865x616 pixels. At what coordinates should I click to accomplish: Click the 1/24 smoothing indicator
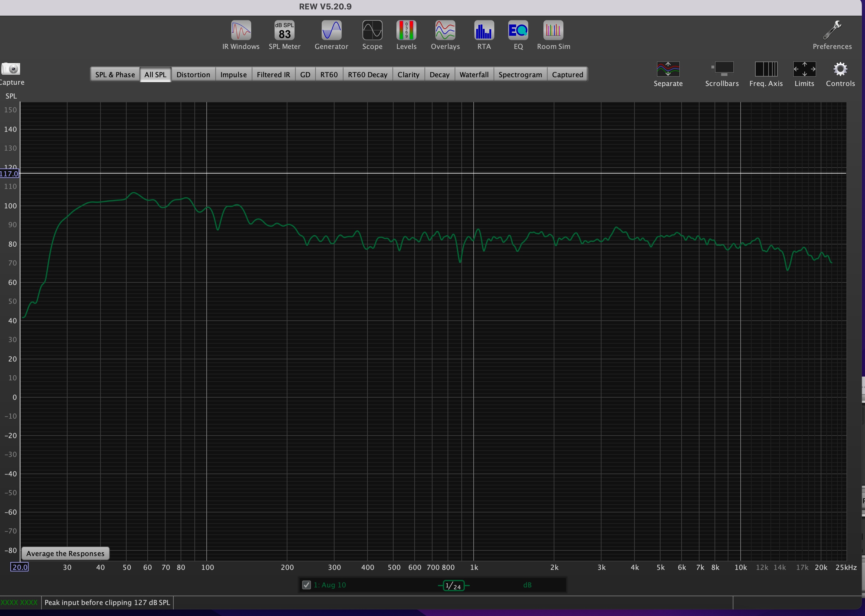[x=454, y=586]
